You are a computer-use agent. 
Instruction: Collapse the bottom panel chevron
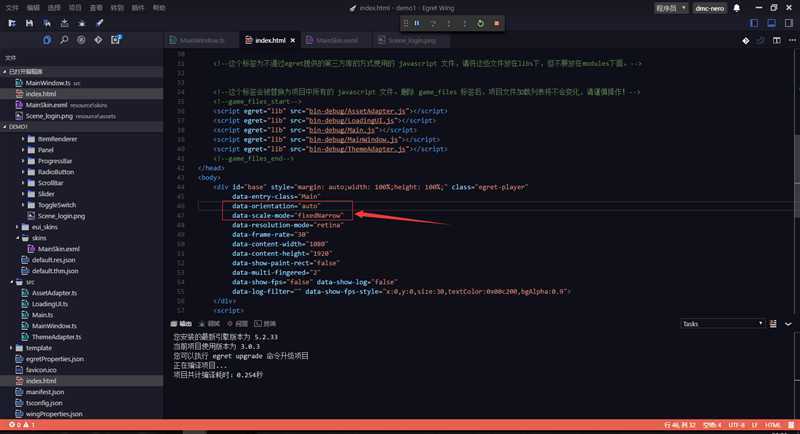pyautogui.click(x=788, y=324)
